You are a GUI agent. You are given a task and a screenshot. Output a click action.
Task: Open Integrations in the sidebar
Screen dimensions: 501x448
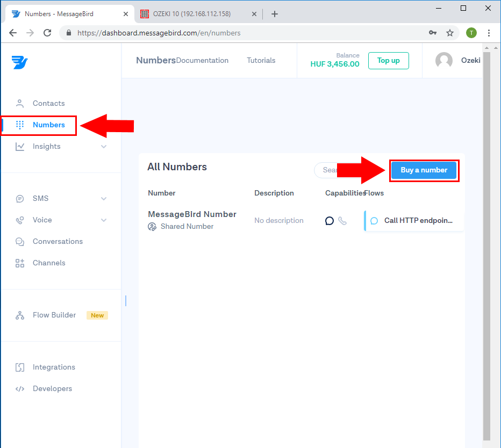tap(54, 367)
